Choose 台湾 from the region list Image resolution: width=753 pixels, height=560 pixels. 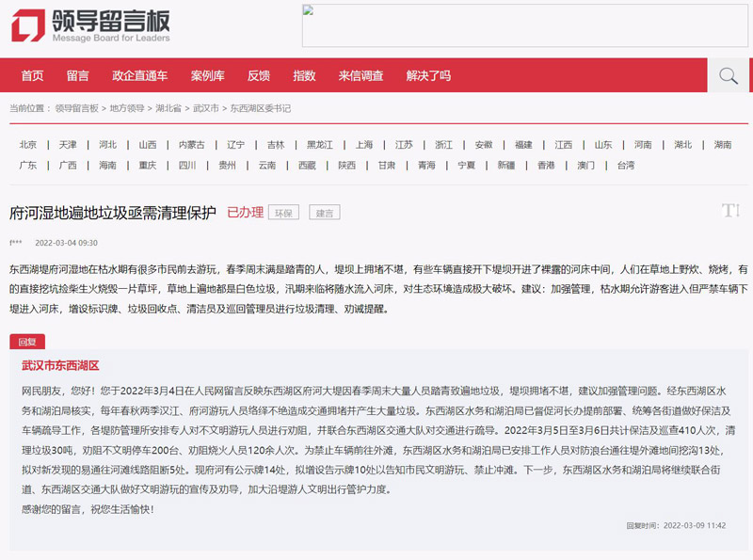[626, 166]
